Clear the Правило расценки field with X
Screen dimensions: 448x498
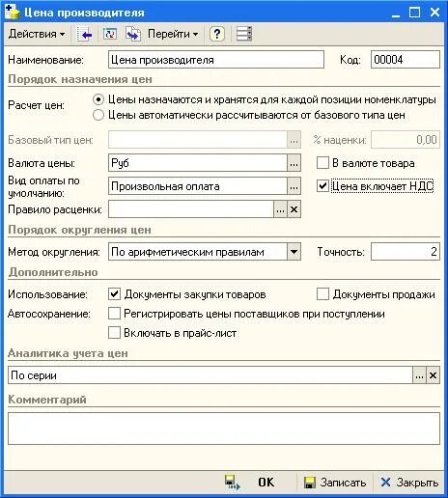point(294,209)
